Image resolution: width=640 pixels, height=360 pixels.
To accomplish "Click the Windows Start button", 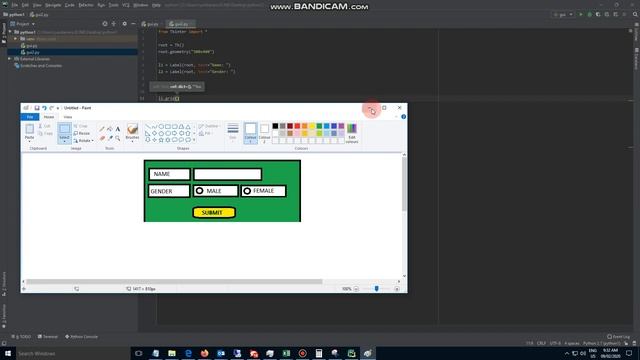I will (8, 353).
